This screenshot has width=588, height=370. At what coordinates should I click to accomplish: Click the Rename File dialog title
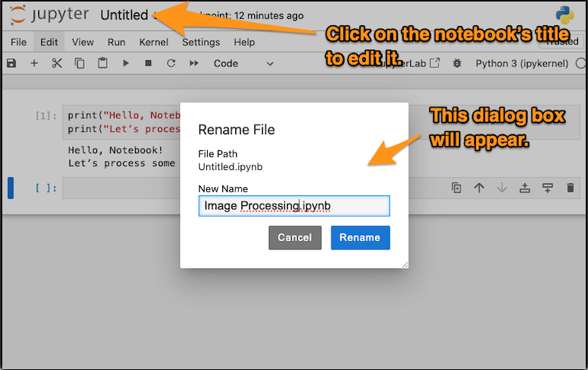pyautogui.click(x=236, y=130)
